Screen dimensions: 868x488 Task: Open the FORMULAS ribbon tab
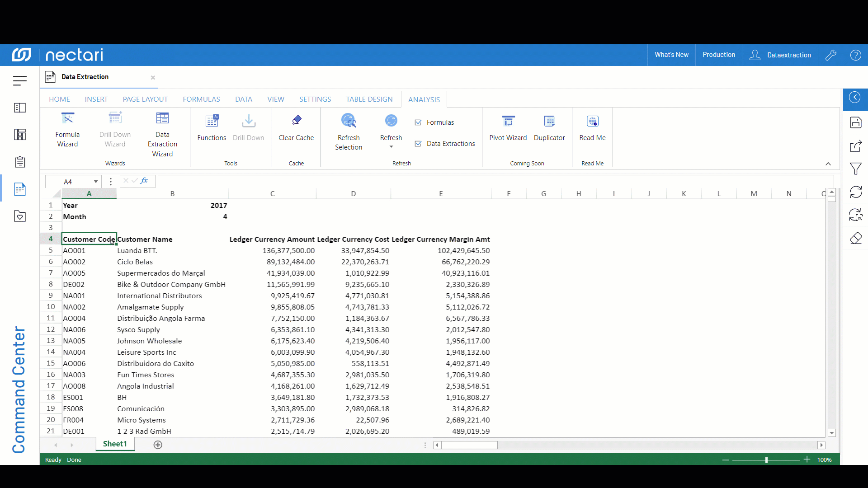(201, 99)
